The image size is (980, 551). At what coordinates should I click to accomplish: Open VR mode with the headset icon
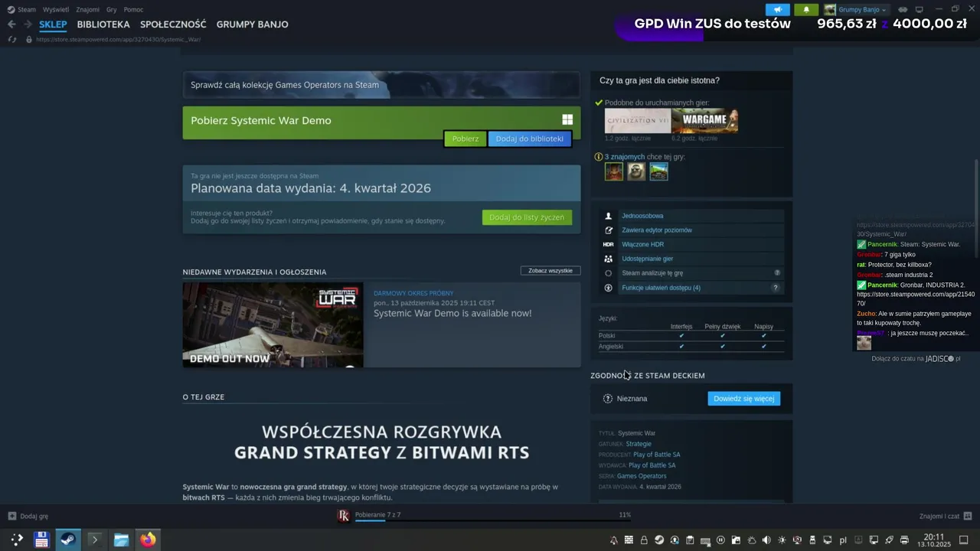click(x=903, y=10)
